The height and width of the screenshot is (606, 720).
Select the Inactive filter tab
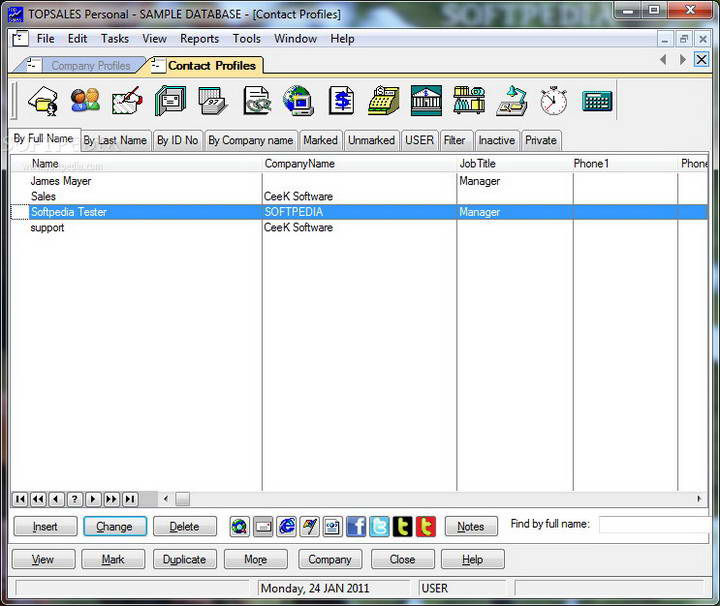[x=496, y=141]
